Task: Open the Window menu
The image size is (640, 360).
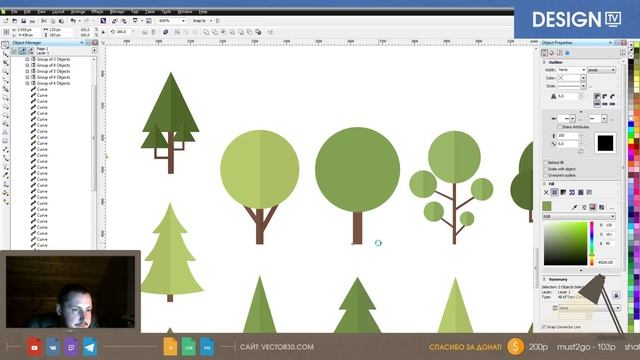Action: (185, 12)
